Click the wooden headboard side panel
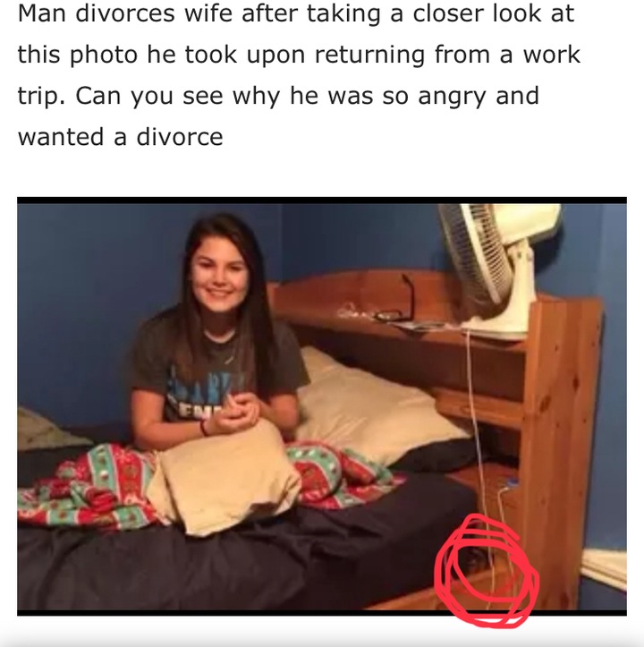This screenshot has height=647, width=644. 561,452
